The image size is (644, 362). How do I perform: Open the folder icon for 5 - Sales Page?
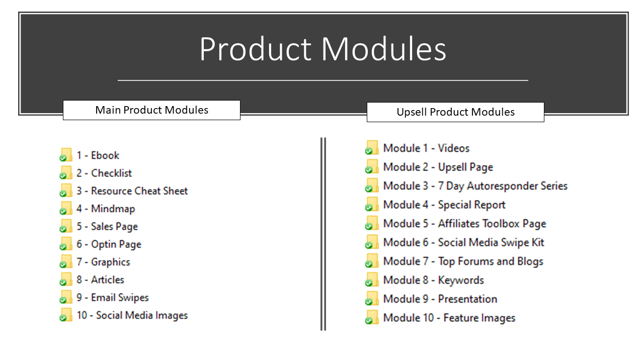[66, 226]
